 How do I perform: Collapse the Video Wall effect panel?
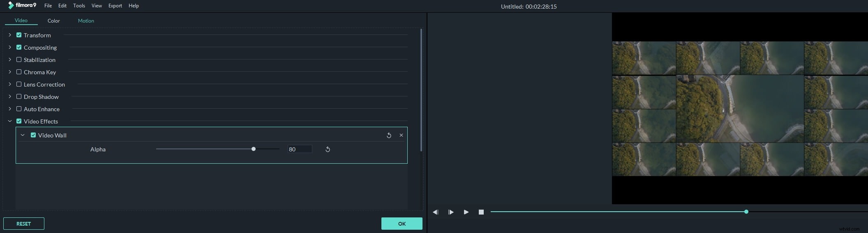click(23, 135)
